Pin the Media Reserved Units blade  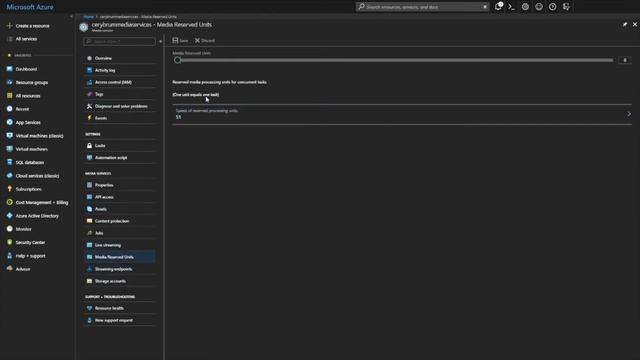click(624, 24)
